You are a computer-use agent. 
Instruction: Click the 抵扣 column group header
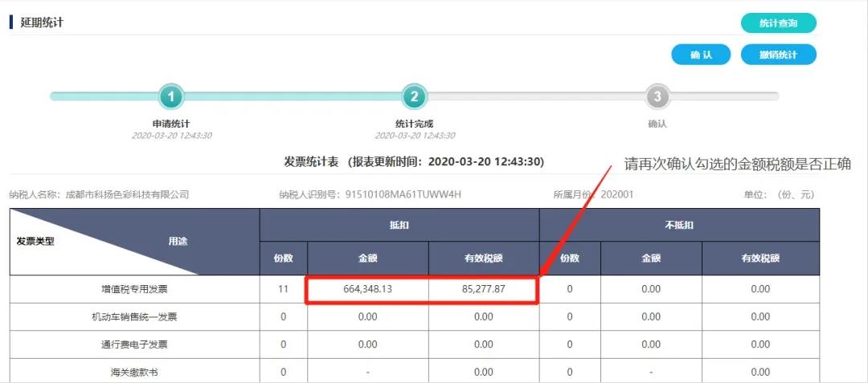coord(399,226)
